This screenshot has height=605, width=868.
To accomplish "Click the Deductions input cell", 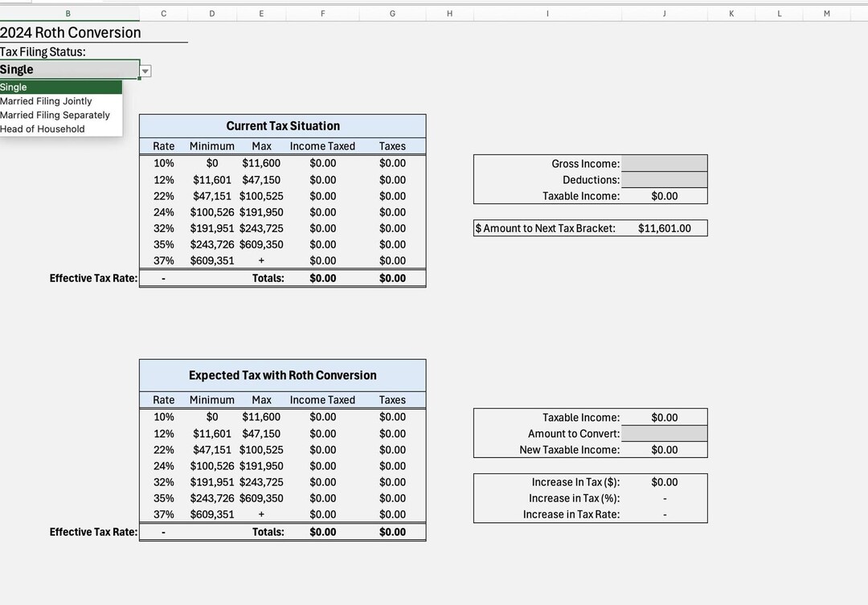I will tap(665, 179).
